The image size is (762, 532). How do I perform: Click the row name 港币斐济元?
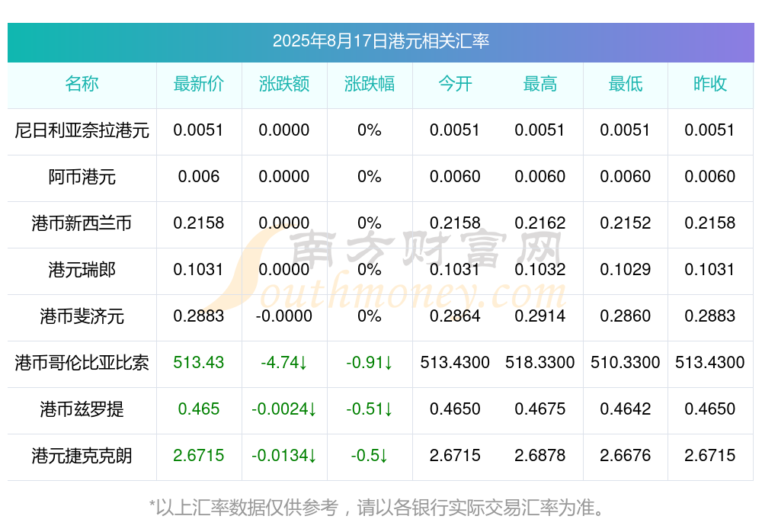82,316
